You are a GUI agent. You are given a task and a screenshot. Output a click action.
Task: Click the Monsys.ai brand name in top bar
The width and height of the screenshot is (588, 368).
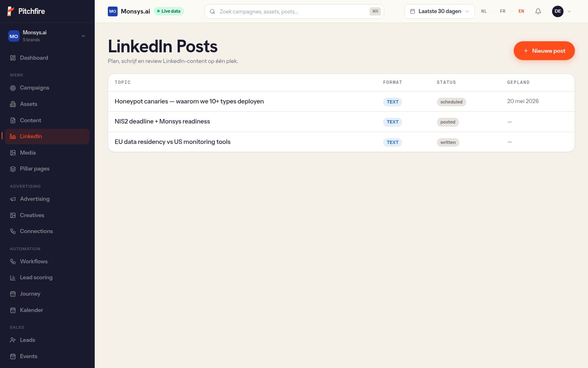tap(136, 11)
